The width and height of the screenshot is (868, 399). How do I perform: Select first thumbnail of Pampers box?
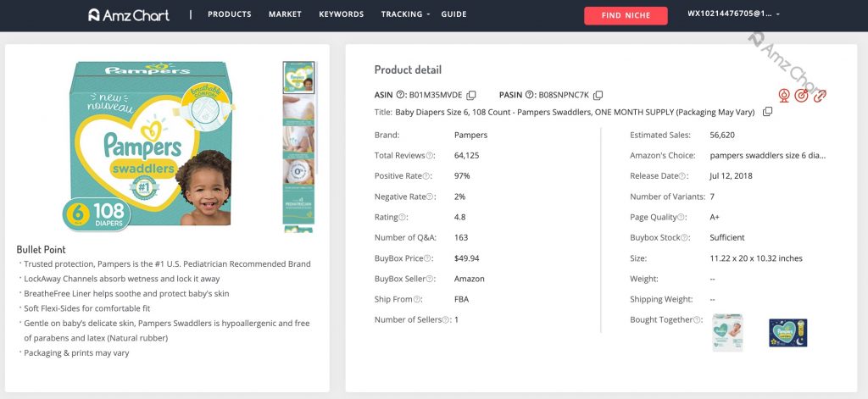pyautogui.click(x=299, y=77)
